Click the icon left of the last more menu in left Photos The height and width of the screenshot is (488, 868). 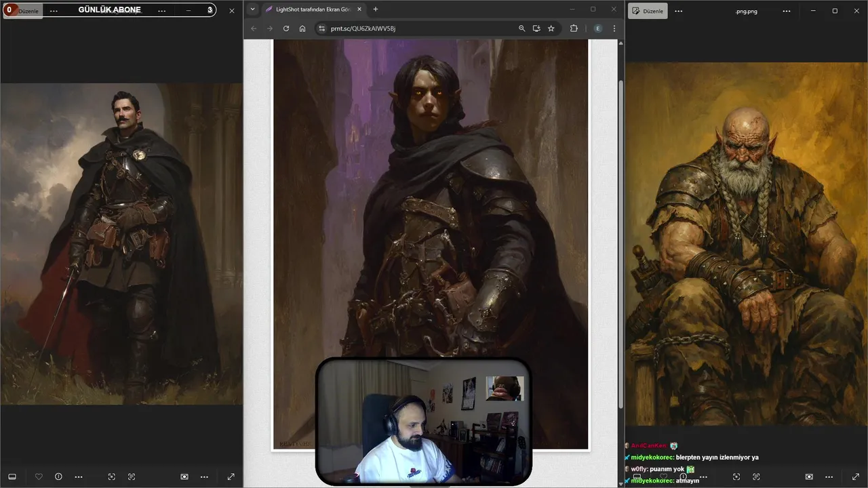tap(184, 476)
